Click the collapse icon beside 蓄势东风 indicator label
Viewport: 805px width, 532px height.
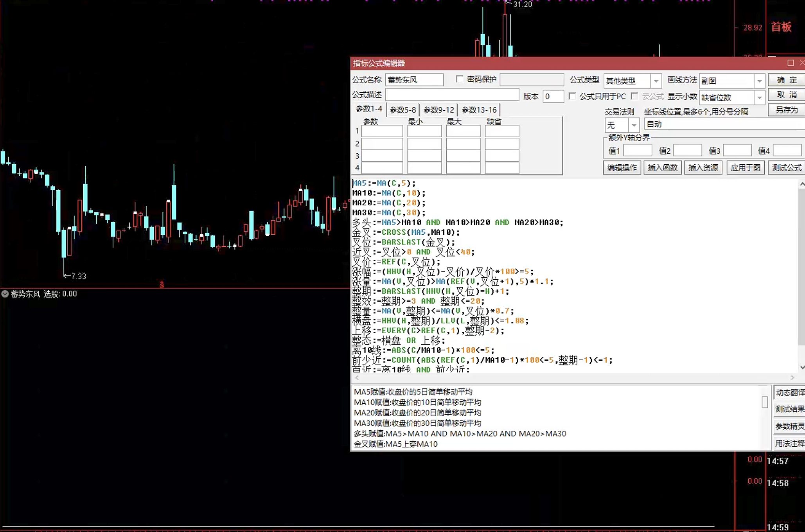pos(5,294)
